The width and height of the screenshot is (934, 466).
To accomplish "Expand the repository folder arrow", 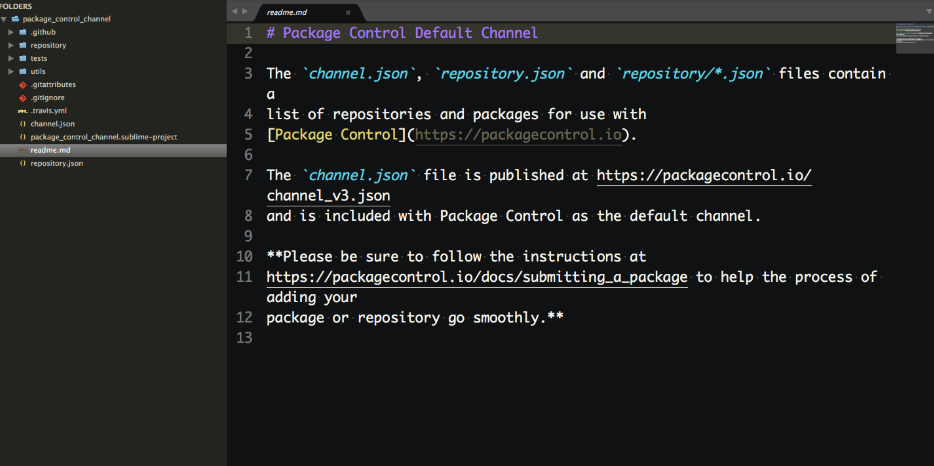I will [11, 45].
